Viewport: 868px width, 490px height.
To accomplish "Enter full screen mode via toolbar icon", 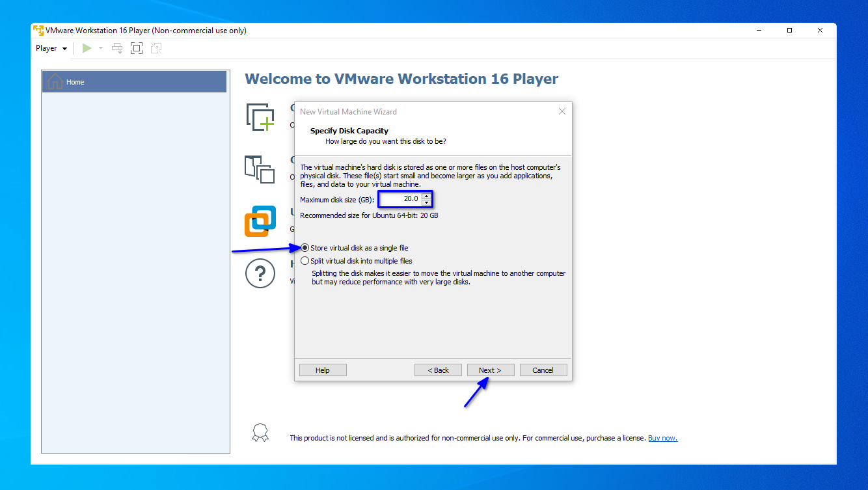I will (137, 48).
